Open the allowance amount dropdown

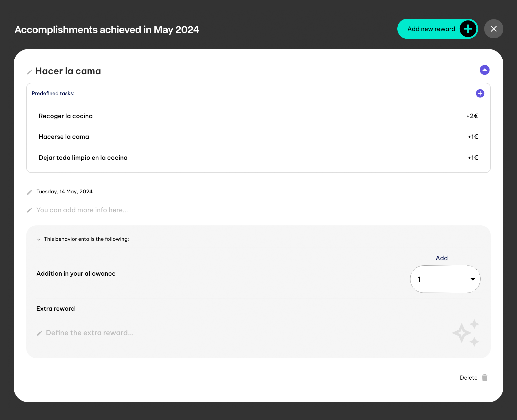445,279
